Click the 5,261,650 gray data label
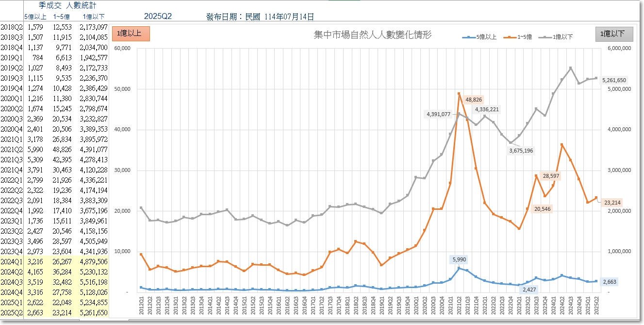 pos(614,80)
